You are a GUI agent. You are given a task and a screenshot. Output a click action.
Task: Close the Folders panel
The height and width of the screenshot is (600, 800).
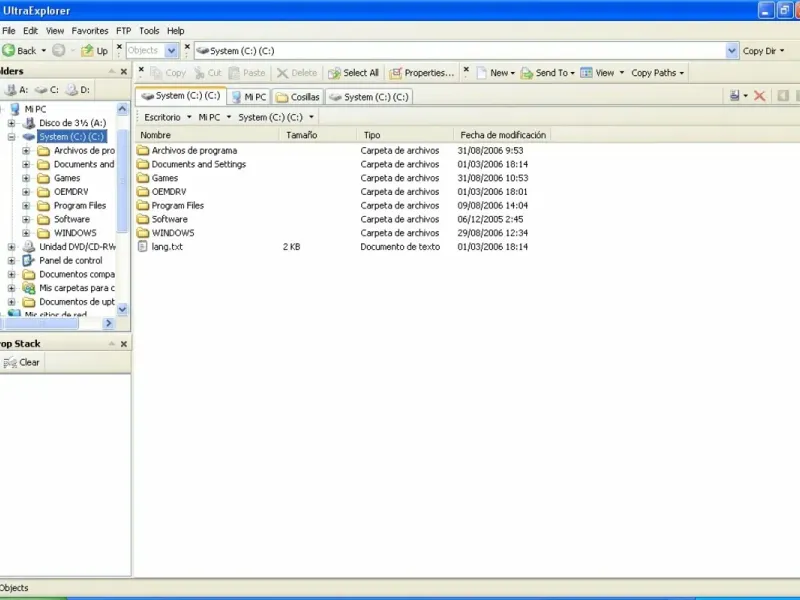(x=123, y=71)
